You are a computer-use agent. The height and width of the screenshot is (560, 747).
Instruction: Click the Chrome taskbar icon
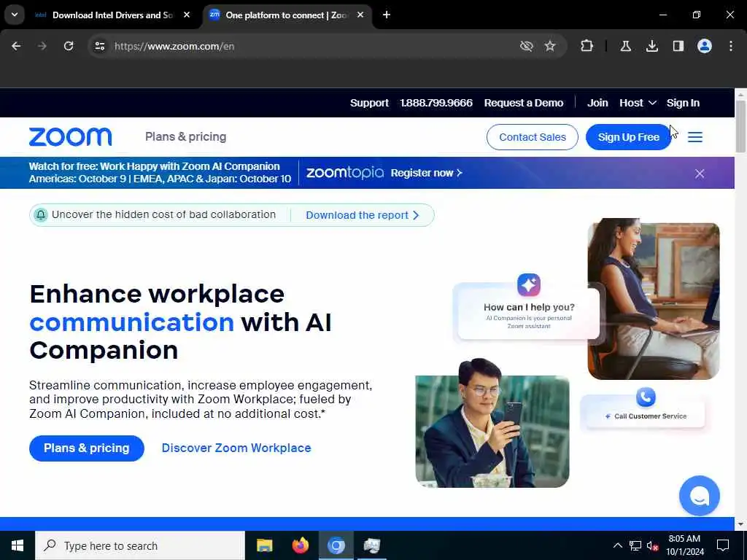(x=336, y=545)
